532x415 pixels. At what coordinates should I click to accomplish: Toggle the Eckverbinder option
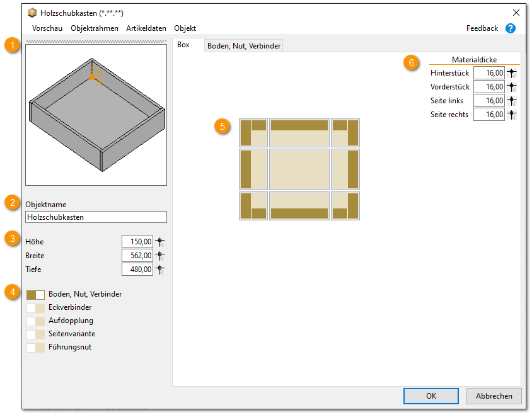(35, 308)
